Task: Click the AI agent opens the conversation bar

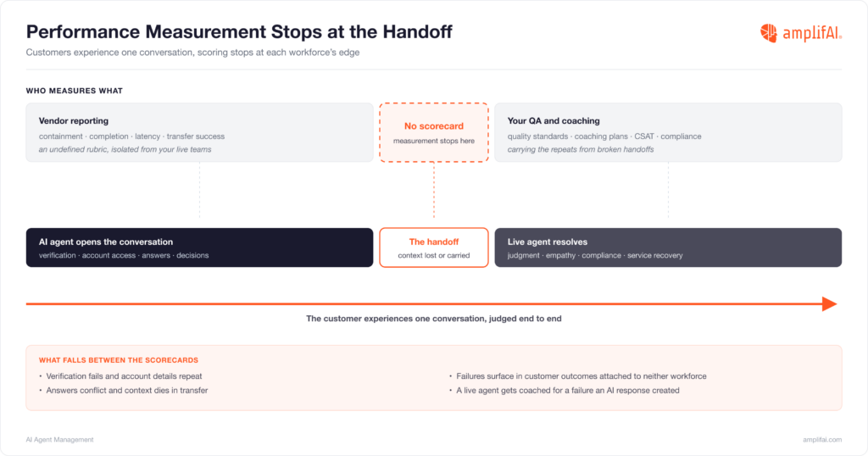Action: point(199,247)
